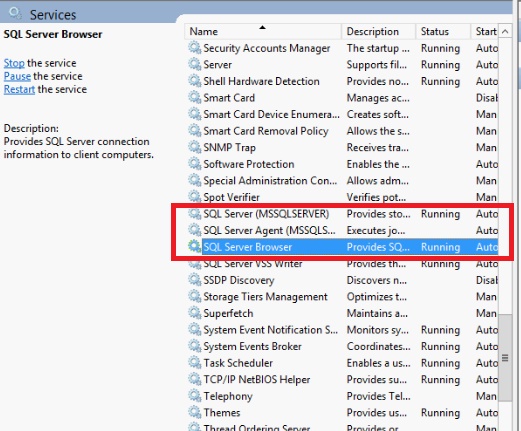Click the Smart Card Removal Policy gear icon
The width and height of the screenshot is (521, 431).
click(x=195, y=131)
